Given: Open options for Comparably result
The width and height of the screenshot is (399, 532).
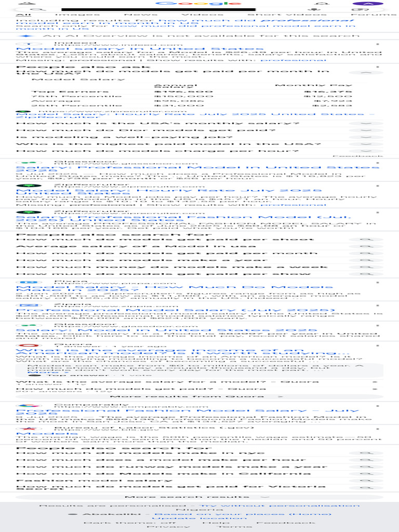Looking at the screenshot, I should [x=378, y=406].
